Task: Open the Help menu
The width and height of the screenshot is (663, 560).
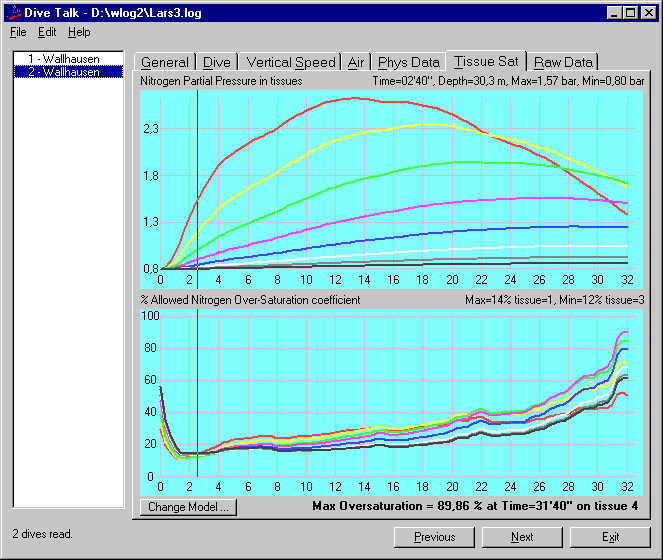Action: point(79,32)
